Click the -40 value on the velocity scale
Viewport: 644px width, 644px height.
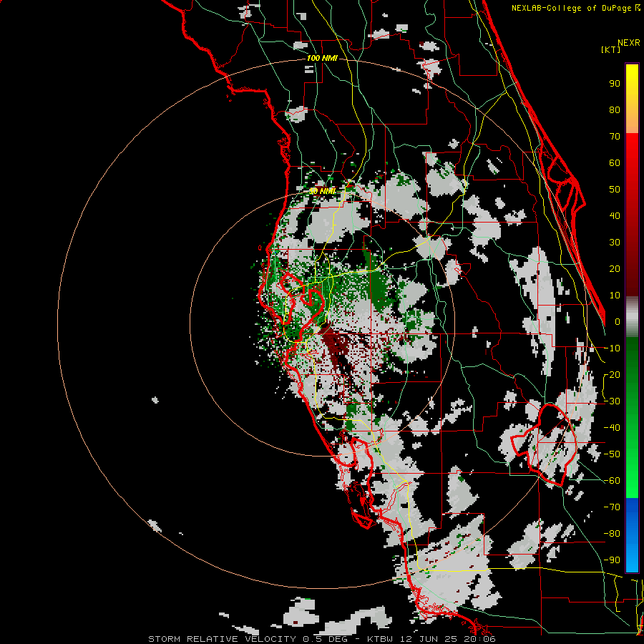click(x=612, y=428)
